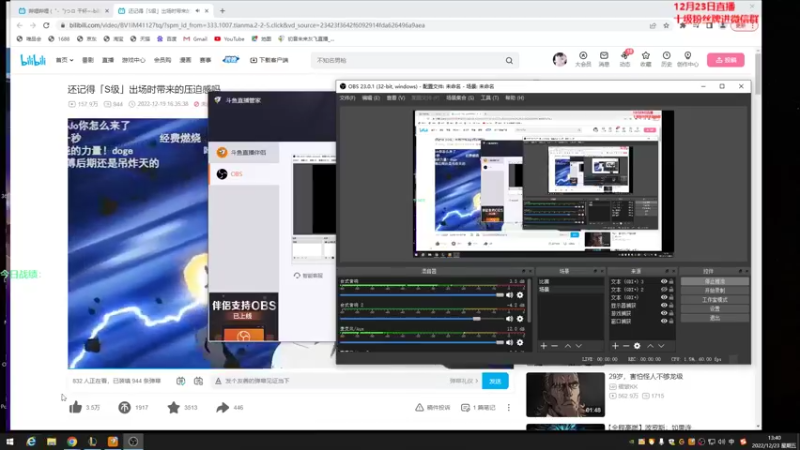Toggle lock on 显示器捕获 source
Image resolution: width=800 pixels, height=450 pixels.
pos(671,305)
